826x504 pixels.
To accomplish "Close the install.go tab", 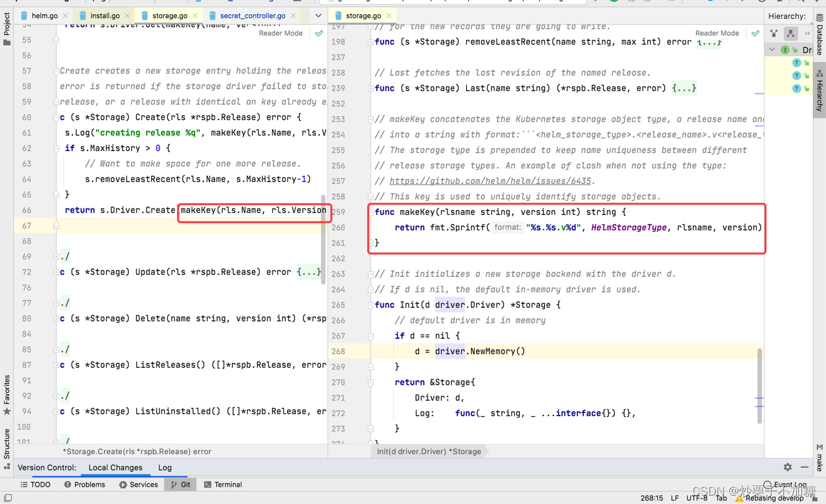I will tap(127, 15).
